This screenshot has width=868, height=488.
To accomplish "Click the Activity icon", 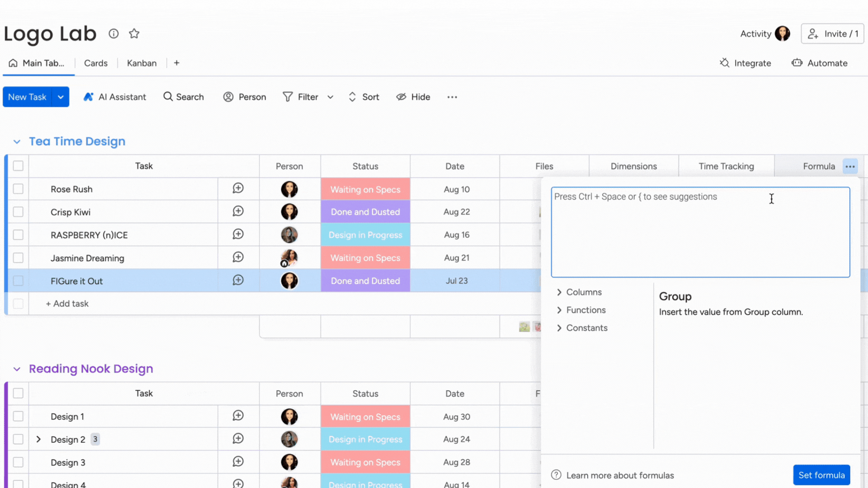I will click(x=783, y=33).
